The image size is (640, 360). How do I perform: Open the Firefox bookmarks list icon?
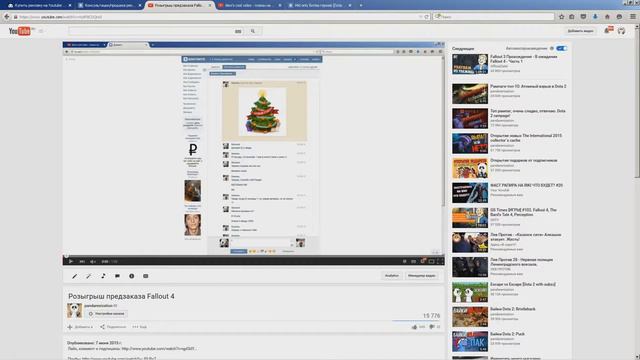pyautogui.click(x=572, y=17)
